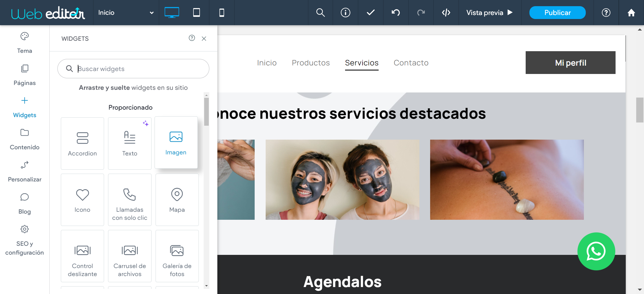Select the Widgets sidebar item
The height and width of the screenshot is (294, 644).
point(24,107)
